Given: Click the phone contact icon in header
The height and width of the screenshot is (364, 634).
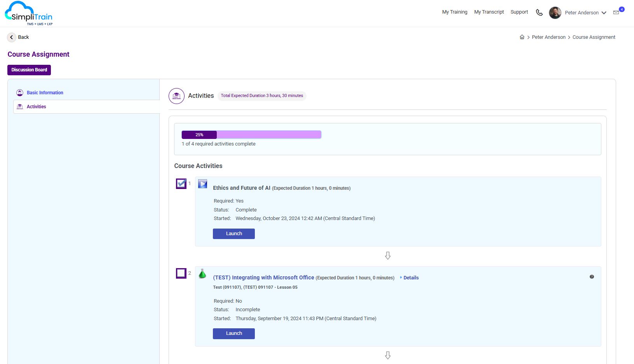Looking at the screenshot, I should (x=539, y=12).
